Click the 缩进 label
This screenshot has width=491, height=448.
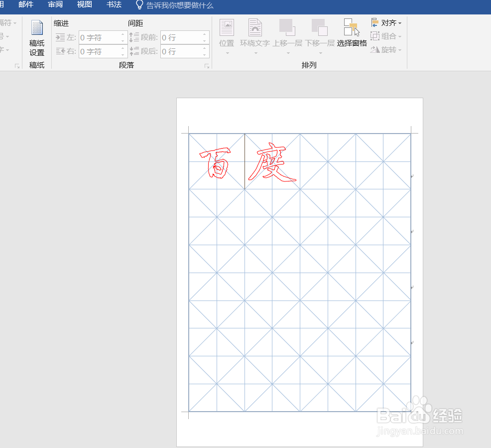(61, 23)
